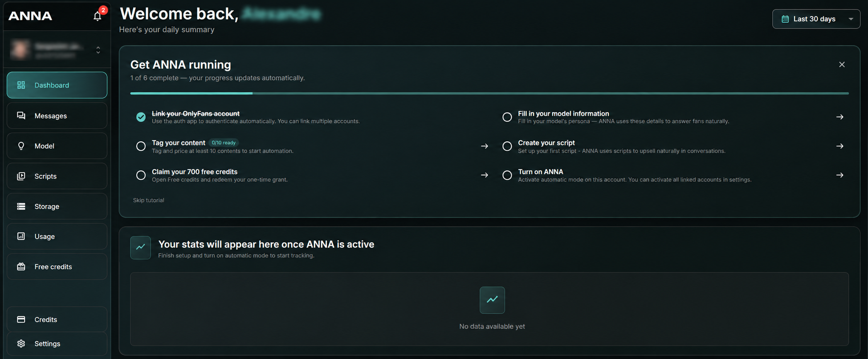This screenshot has width=868, height=359.
Task: Click the Model lightbulb icon
Action: (21, 146)
